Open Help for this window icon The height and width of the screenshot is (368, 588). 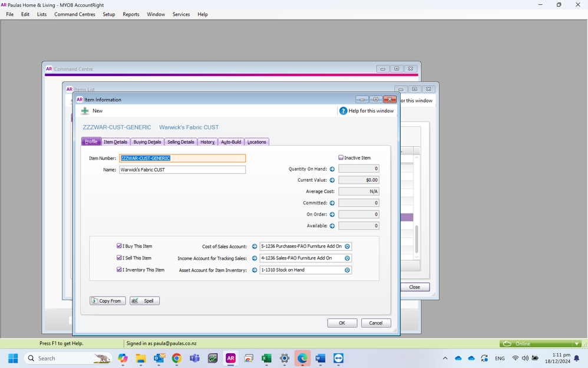[343, 111]
